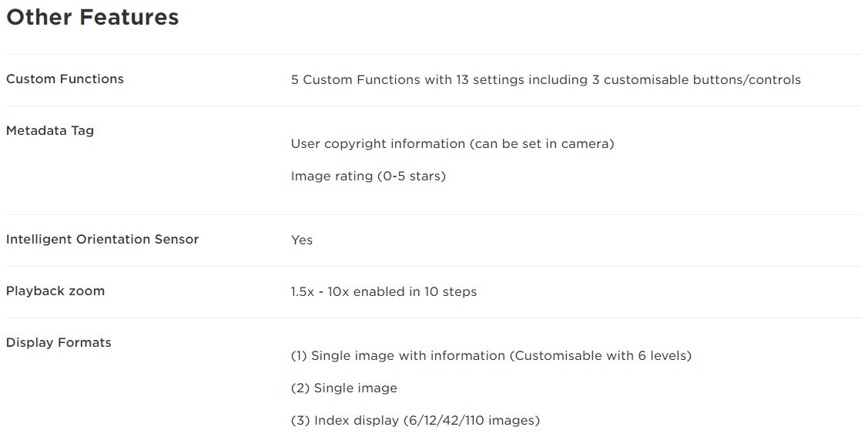Select the Playback zoom label
This screenshot has width=868, height=437.
point(55,291)
